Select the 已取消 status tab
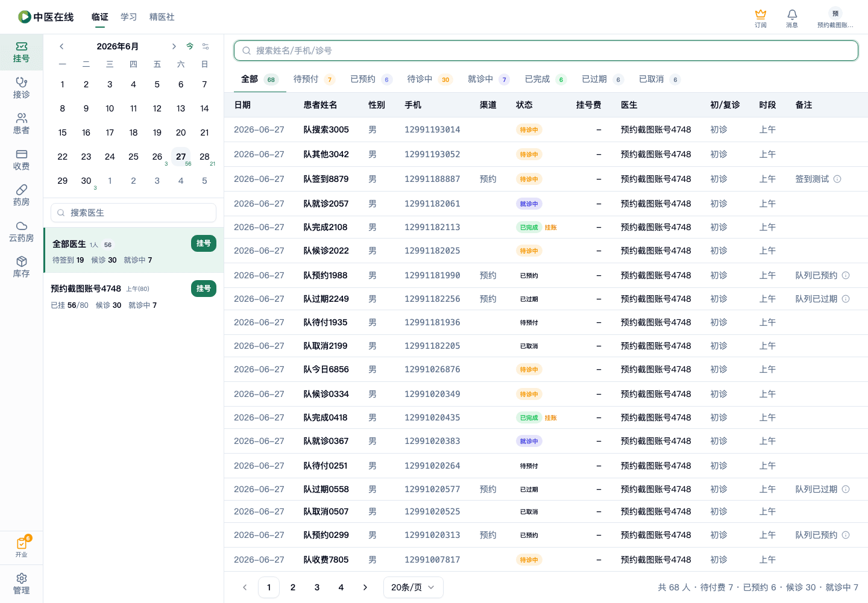 click(660, 79)
